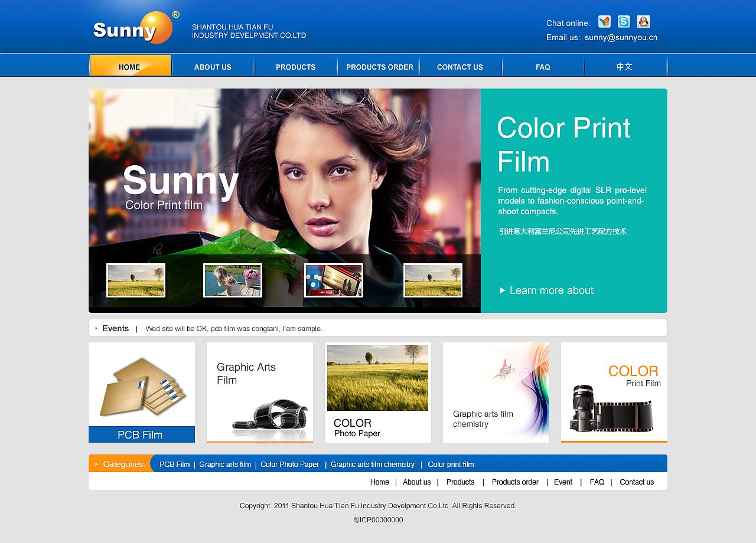Click the arrow next to Categories label
The height and width of the screenshot is (543, 756).
(x=97, y=464)
